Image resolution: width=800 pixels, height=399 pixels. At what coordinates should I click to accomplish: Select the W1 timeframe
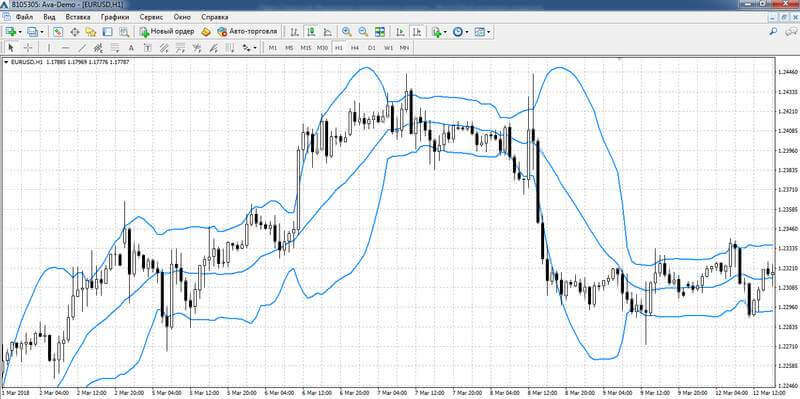click(388, 47)
